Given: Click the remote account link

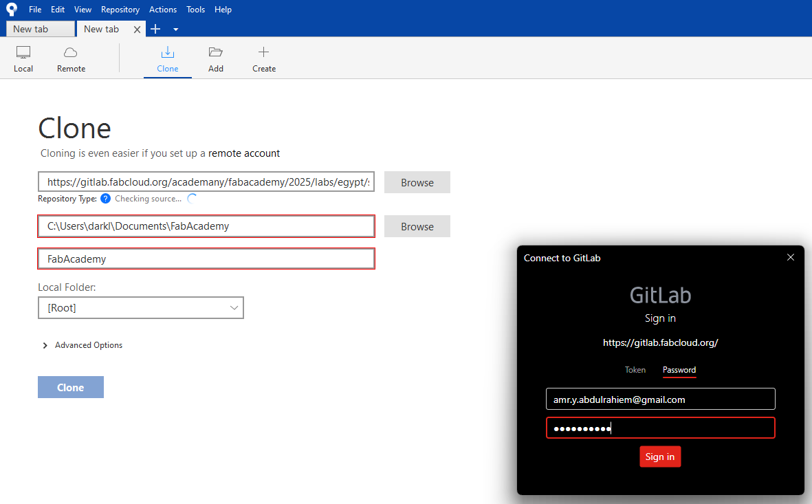Looking at the screenshot, I should tap(244, 153).
